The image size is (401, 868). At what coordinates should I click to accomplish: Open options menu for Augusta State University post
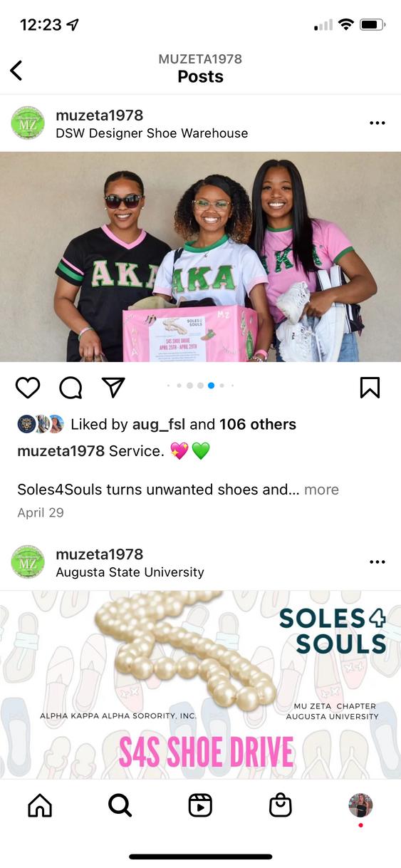(x=377, y=562)
